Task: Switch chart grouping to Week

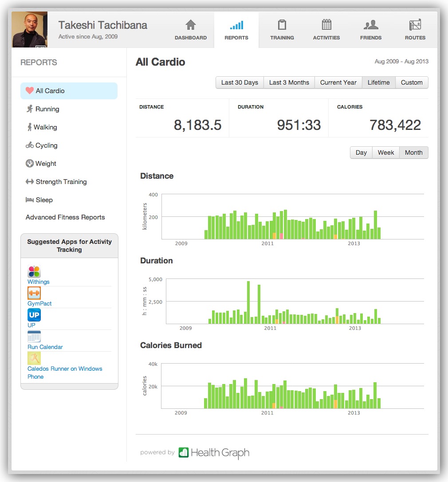Action: point(385,153)
